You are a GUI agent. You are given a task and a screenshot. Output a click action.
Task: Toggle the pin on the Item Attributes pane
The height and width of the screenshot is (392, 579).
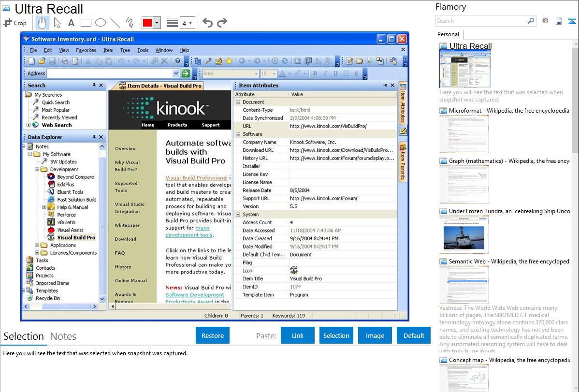pyautogui.click(x=386, y=86)
